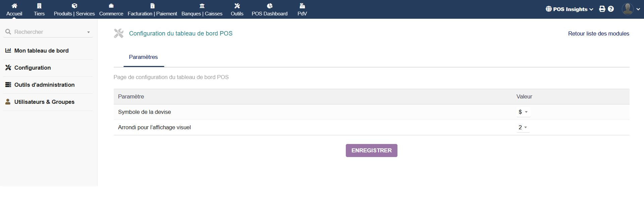Open POS Dashboard pie chart icon
This screenshot has width=644, height=222.
click(269, 6)
